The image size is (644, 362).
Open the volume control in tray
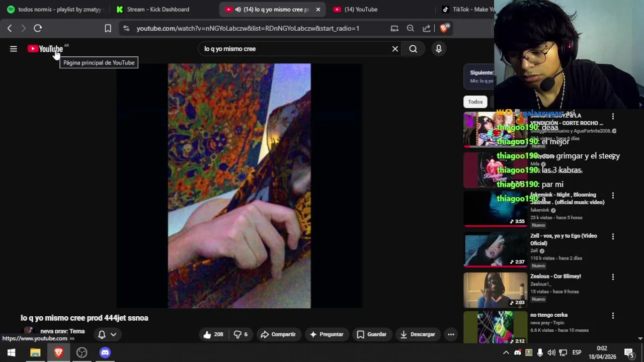pyautogui.click(x=551, y=352)
